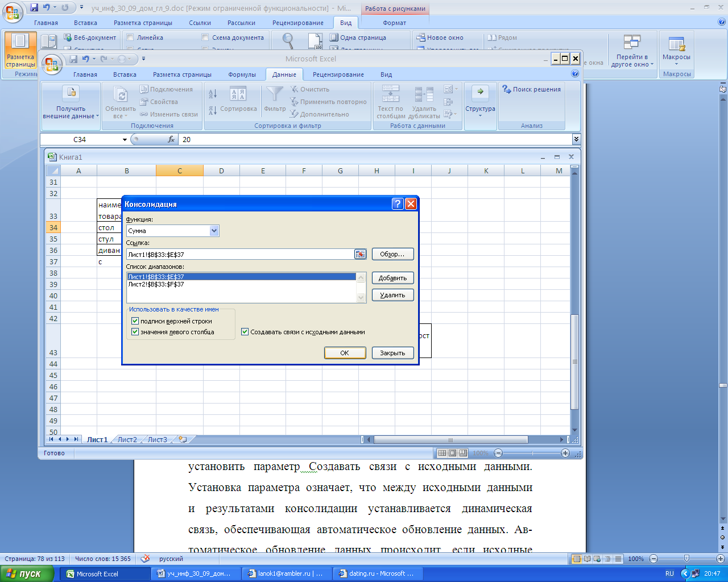Image resolution: width=728 pixels, height=582 pixels.
Task: Click Excel zoom slider
Action: click(x=532, y=453)
